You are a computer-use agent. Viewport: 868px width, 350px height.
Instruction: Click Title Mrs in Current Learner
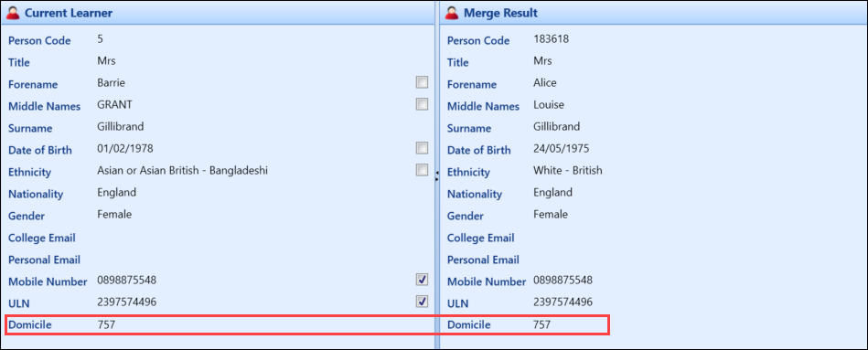tap(106, 61)
